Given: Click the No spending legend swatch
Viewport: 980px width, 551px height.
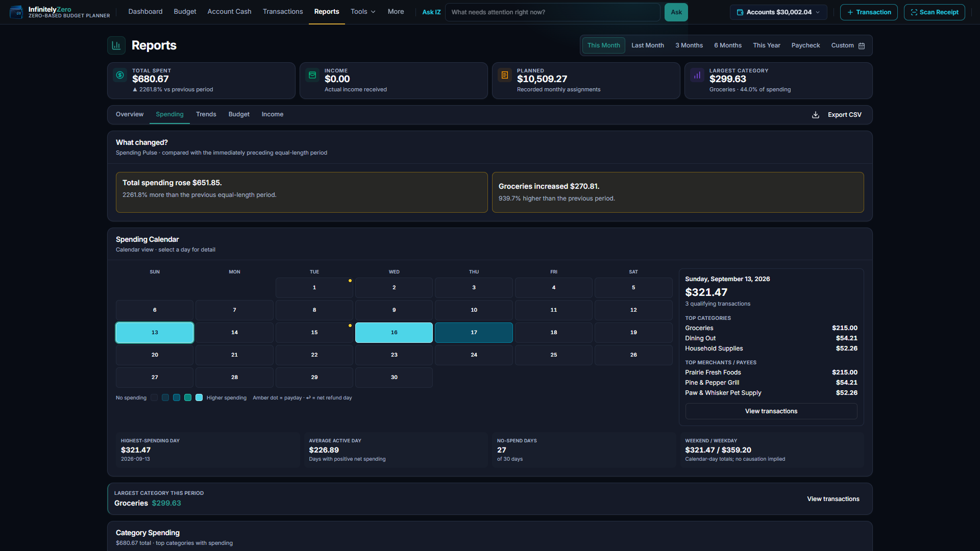Looking at the screenshot, I should coord(154,397).
